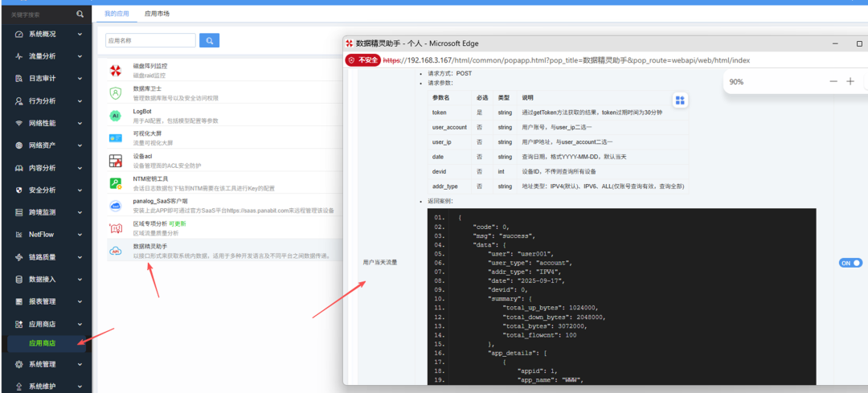Click the 流量分析 pulse icon
Viewport: 868px width, 393px height.
(18, 56)
